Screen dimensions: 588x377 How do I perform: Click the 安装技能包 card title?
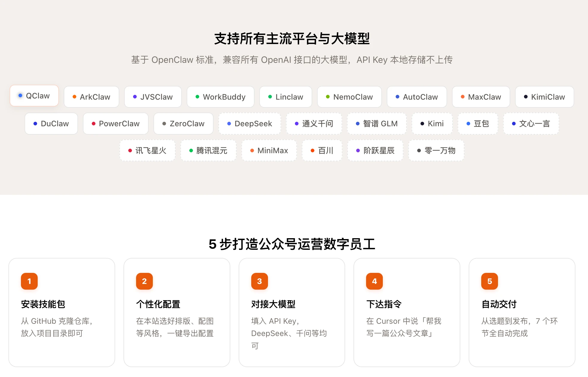43,304
